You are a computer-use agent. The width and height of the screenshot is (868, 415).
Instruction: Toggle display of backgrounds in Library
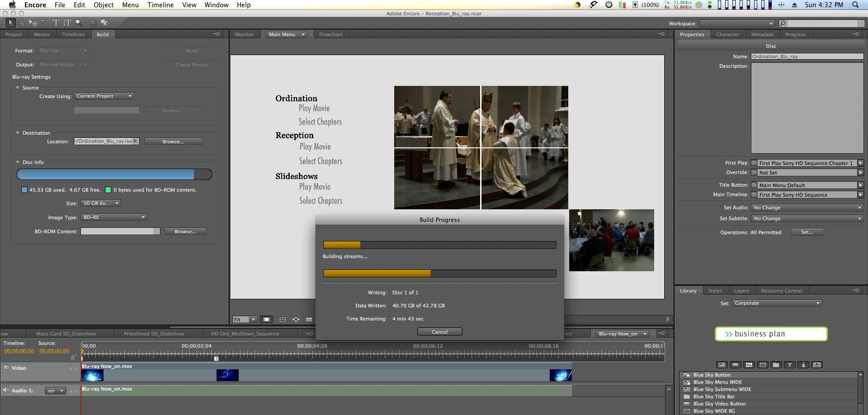pos(763,365)
